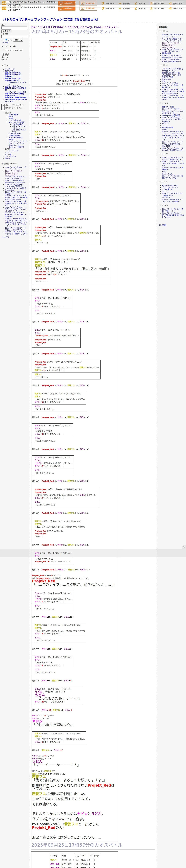Open 力天使ヴァーチュス in update history

[169, 71]
